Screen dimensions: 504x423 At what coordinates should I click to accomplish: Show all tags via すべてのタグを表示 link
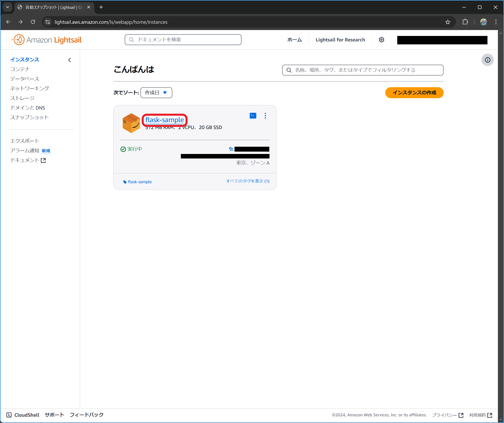(x=247, y=181)
